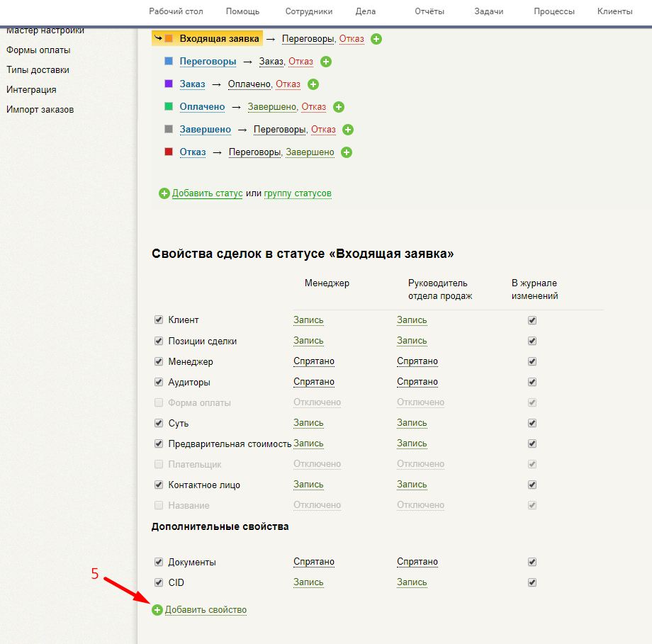
Task: Click red color square of Отказ status
Action: tap(169, 152)
